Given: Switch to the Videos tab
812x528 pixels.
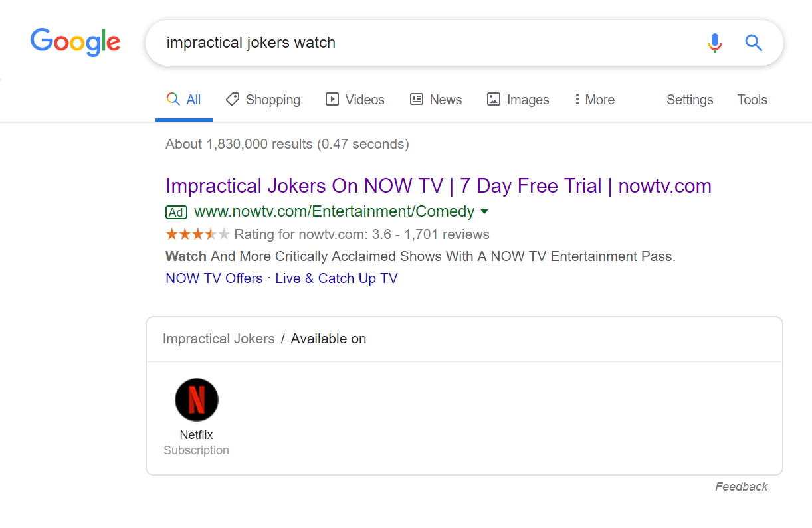Looking at the screenshot, I should (x=355, y=100).
